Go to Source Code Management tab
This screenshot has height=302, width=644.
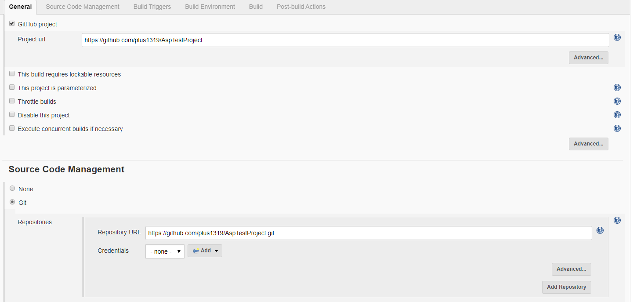(83, 7)
